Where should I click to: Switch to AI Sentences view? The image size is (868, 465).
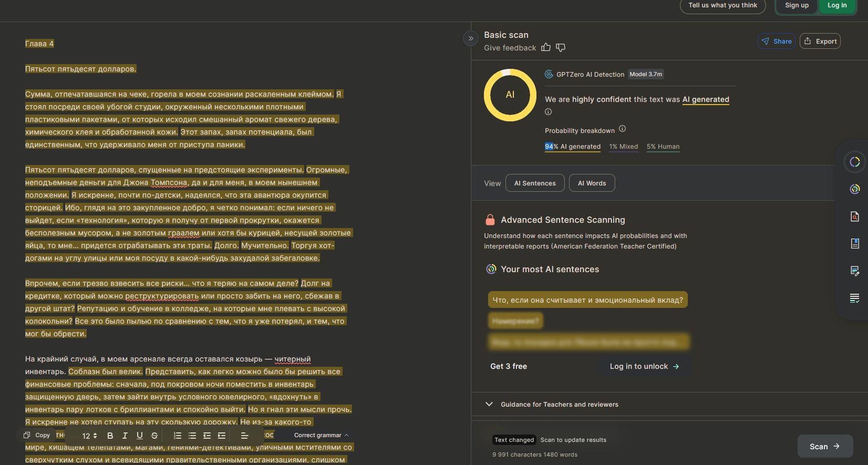(x=534, y=183)
